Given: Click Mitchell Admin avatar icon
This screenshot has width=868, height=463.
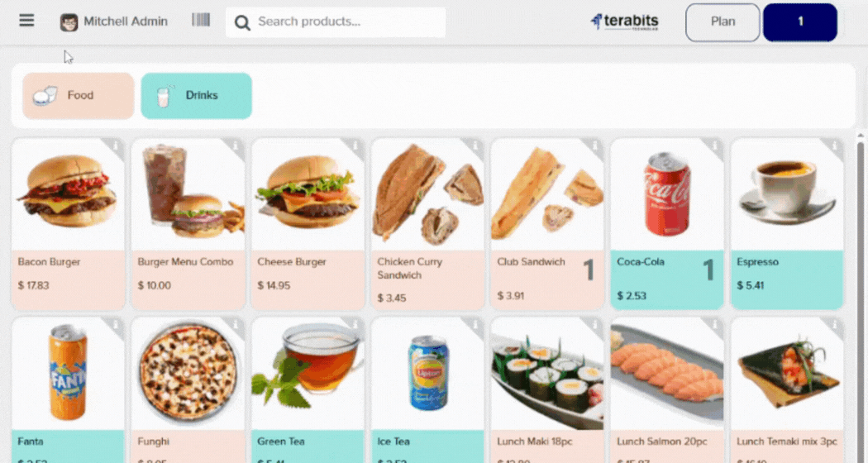Looking at the screenshot, I should click(x=69, y=22).
